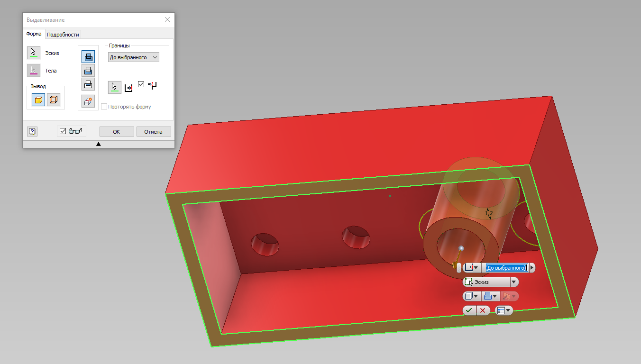Switch to the Форма tab
The height and width of the screenshot is (364, 641).
pyautogui.click(x=34, y=34)
